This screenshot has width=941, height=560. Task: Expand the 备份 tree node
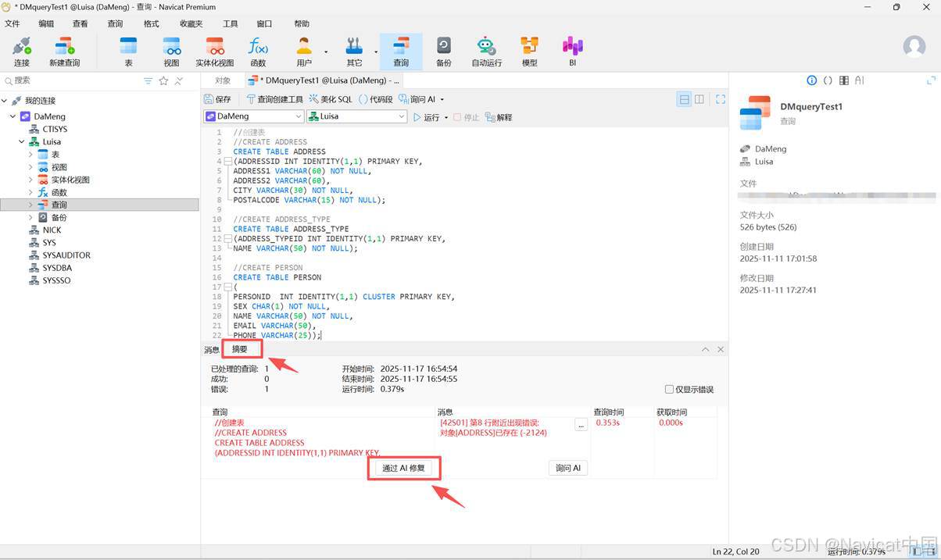[x=30, y=217]
